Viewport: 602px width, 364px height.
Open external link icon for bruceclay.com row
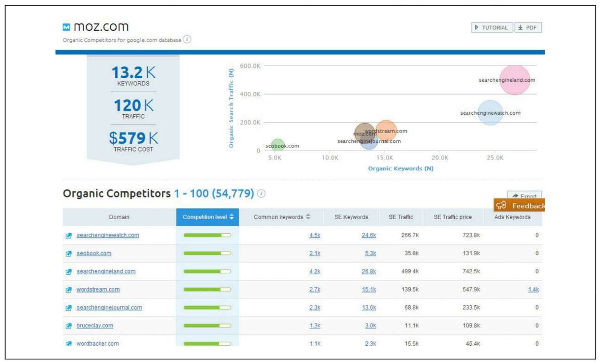click(69, 326)
